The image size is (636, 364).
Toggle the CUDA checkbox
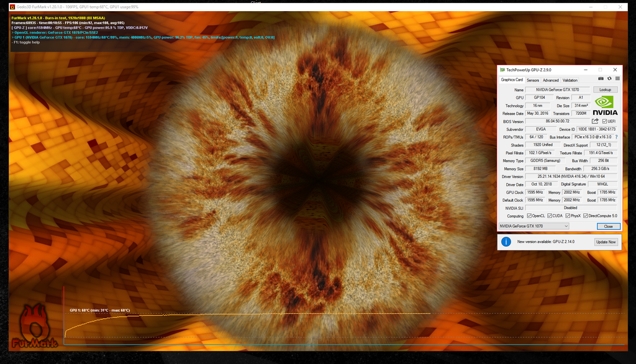[x=549, y=216]
